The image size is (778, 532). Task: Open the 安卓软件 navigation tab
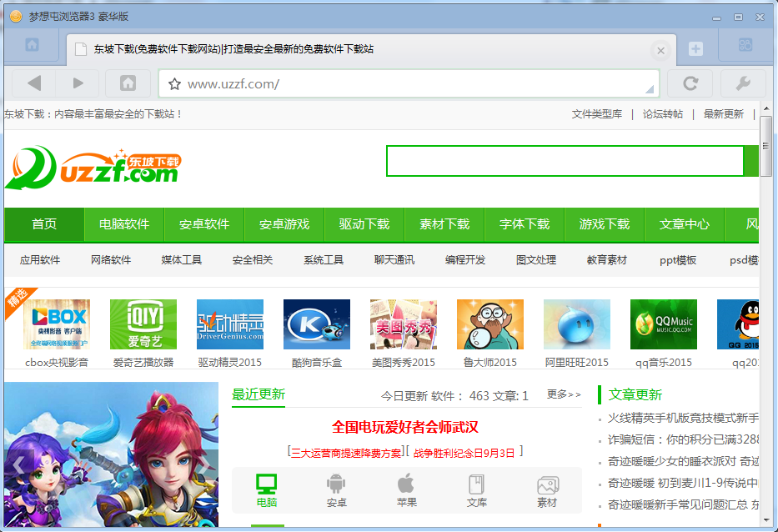pyautogui.click(x=204, y=224)
